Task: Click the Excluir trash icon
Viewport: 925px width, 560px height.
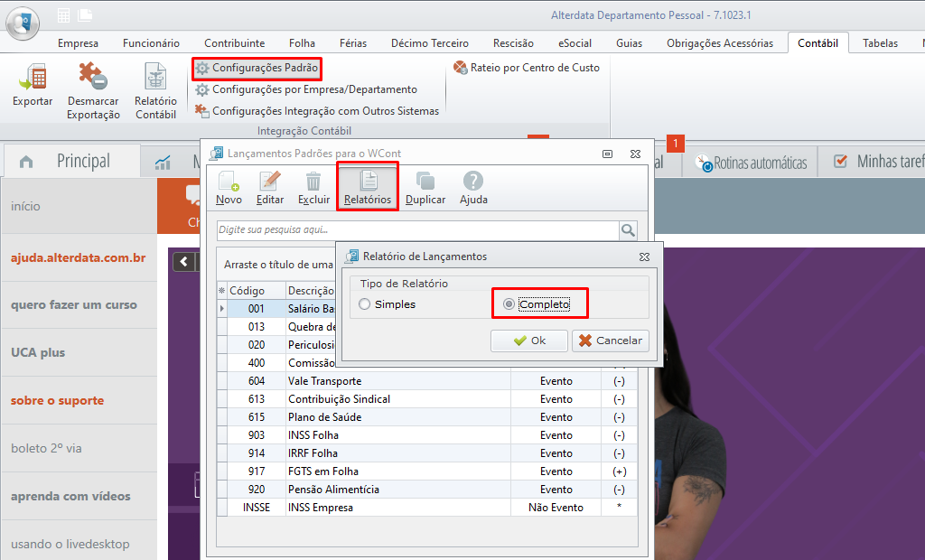Action: pos(313,182)
